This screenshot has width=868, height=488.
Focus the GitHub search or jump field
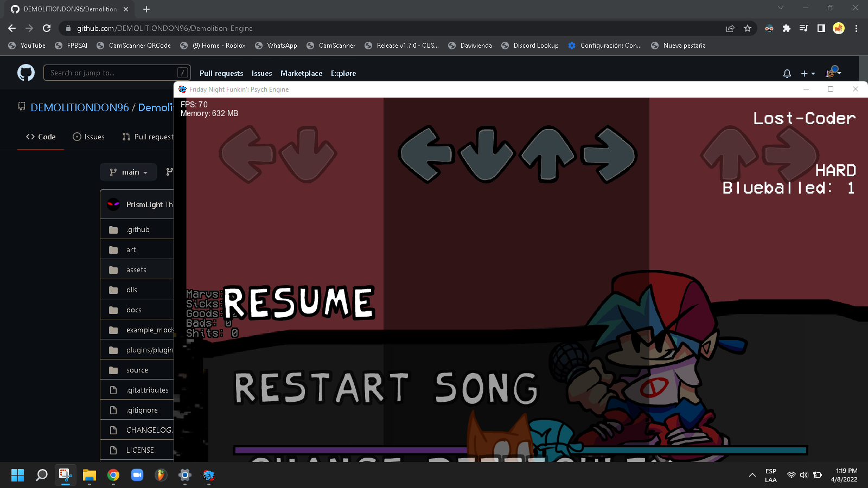point(117,73)
